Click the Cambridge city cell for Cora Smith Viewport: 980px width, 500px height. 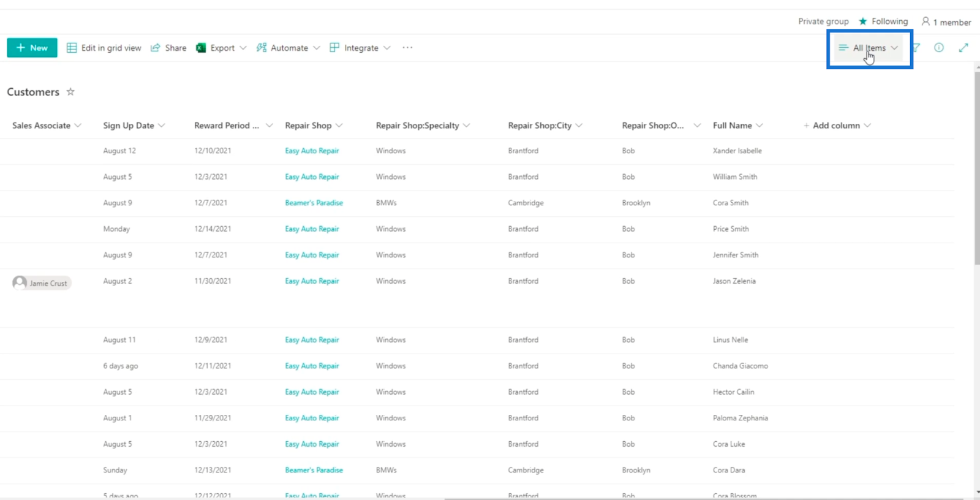click(x=526, y=203)
